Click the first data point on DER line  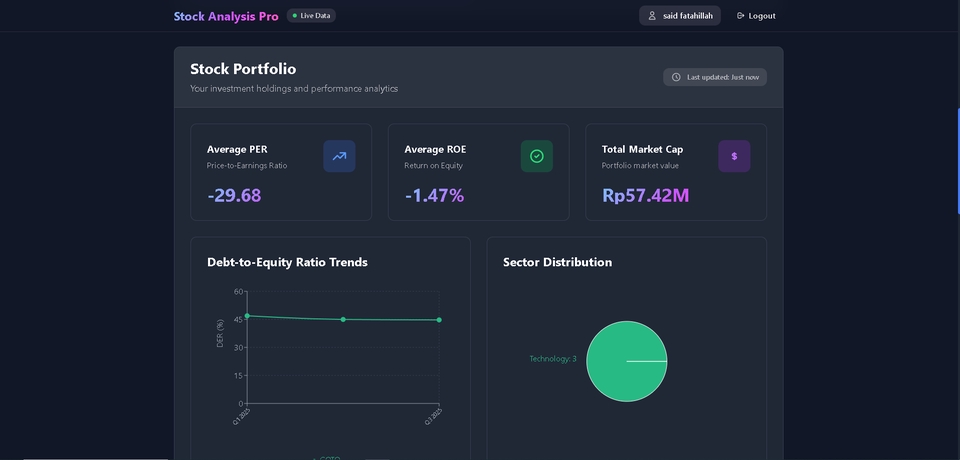(247, 316)
